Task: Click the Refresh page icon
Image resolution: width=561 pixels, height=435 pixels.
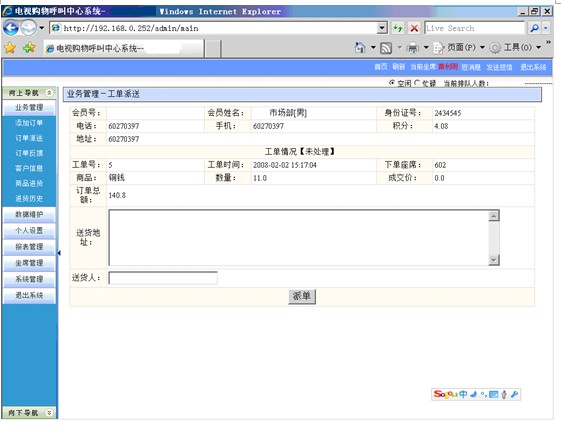Action: pyautogui.click(x=398, y=28)
